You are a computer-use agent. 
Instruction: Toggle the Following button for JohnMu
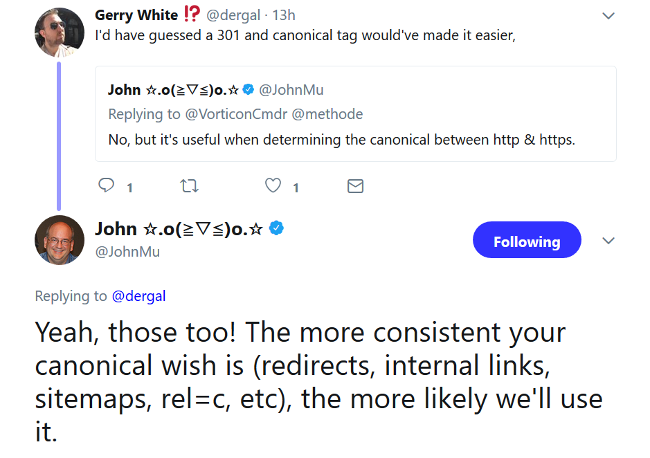tap(526, 241)
